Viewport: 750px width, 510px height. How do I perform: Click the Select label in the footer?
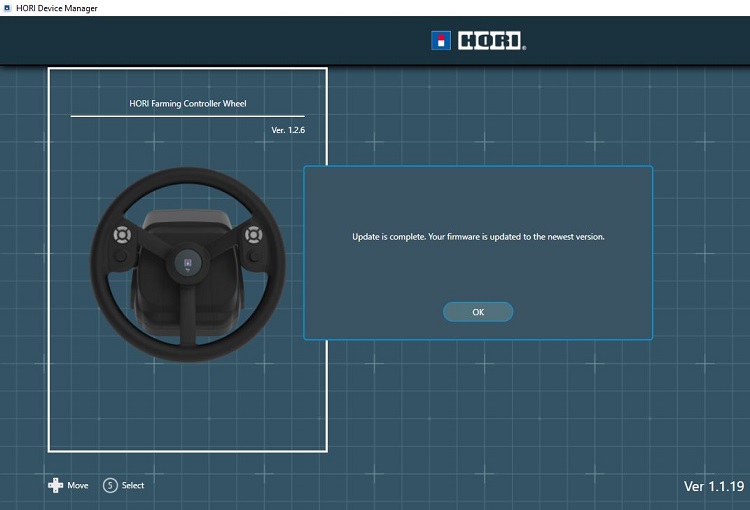click(133, 486)
